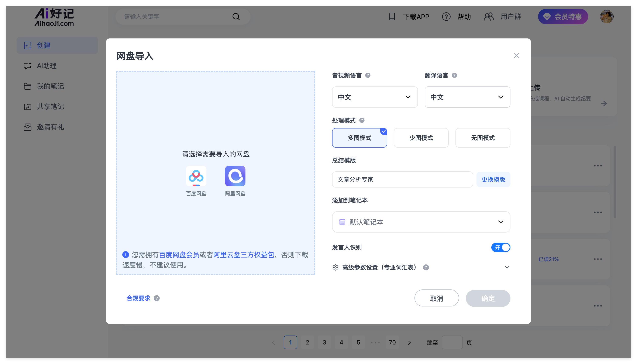Image resolution: width=637 pixels, height=364 pixels.
Task: Go to page 2
Action: coord(307,342)
